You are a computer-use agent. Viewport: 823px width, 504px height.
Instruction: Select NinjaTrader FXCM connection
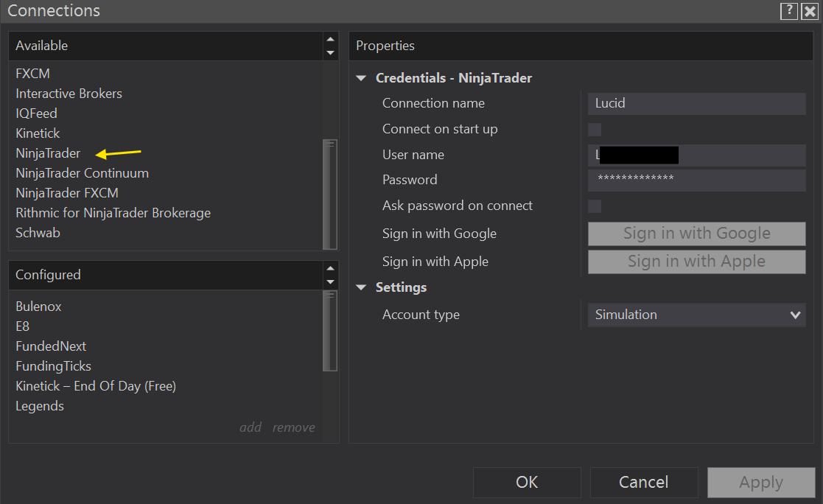click(x=66, y=193)
